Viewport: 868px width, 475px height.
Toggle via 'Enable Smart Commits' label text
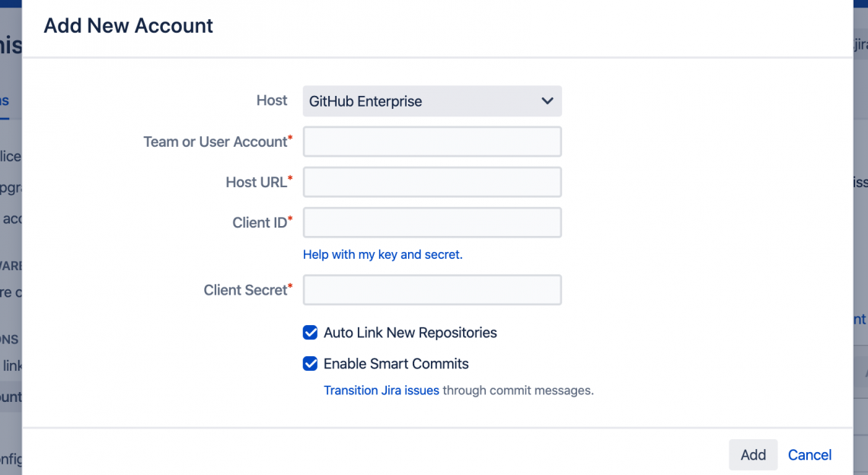[396, 364]
